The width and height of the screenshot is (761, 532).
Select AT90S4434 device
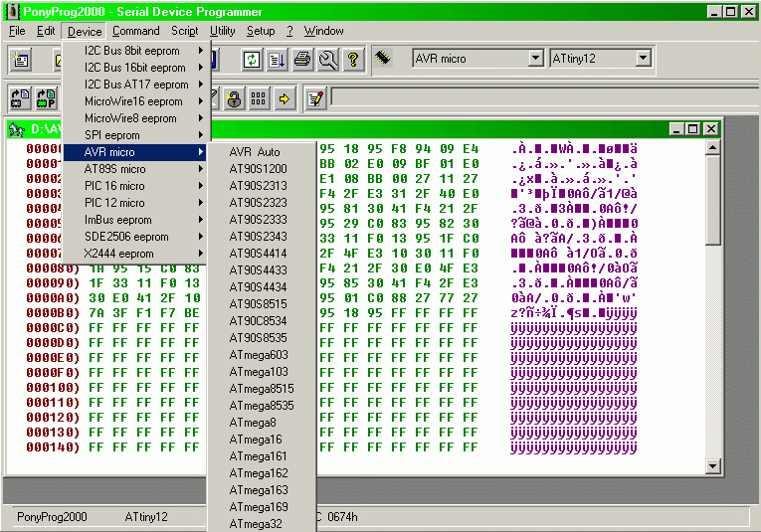click(x=262, y=287)
